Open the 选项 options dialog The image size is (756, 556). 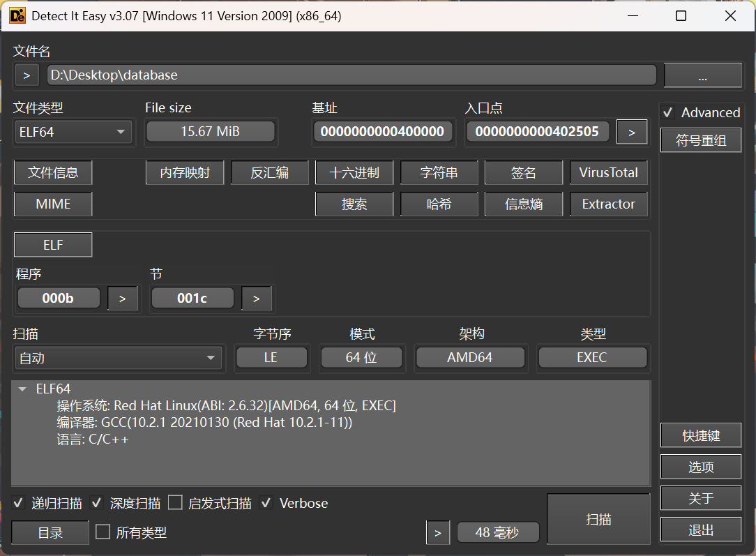click(x=701, y=467)
